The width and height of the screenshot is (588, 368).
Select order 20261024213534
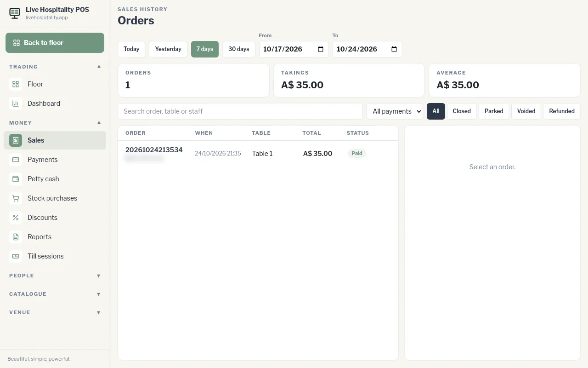pos(258,154)
